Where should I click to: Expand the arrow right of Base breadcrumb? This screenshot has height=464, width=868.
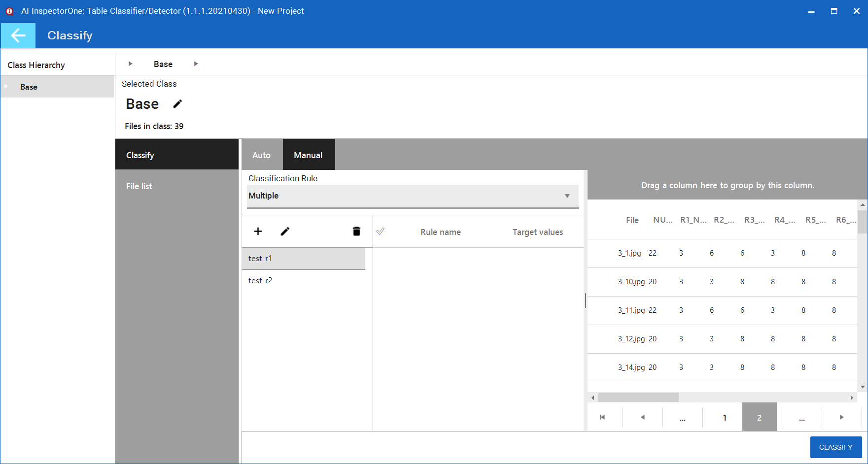(x=196, y=64)
